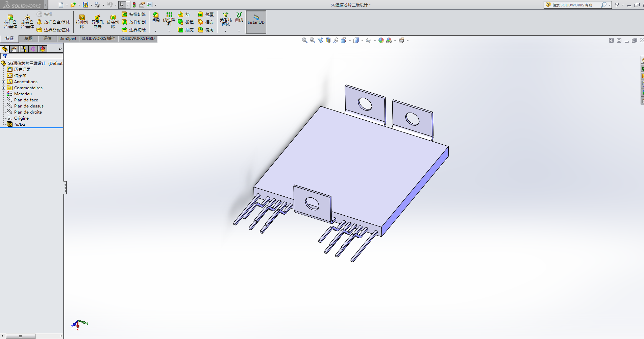Pick the 边界切除 boundary cut tool
The image size is (644, 339).
click(x=134, y=30)
